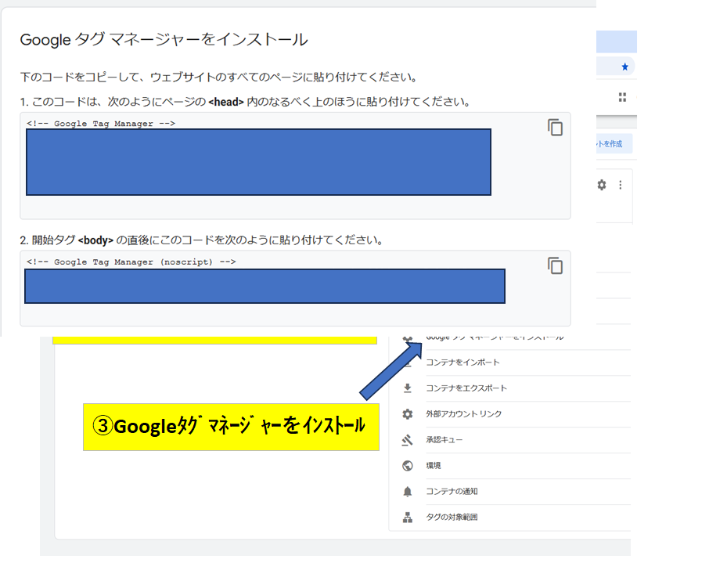Open the three-dot more options menu
Viewport: 709px width, 588px height.
[x=621, y=185]
